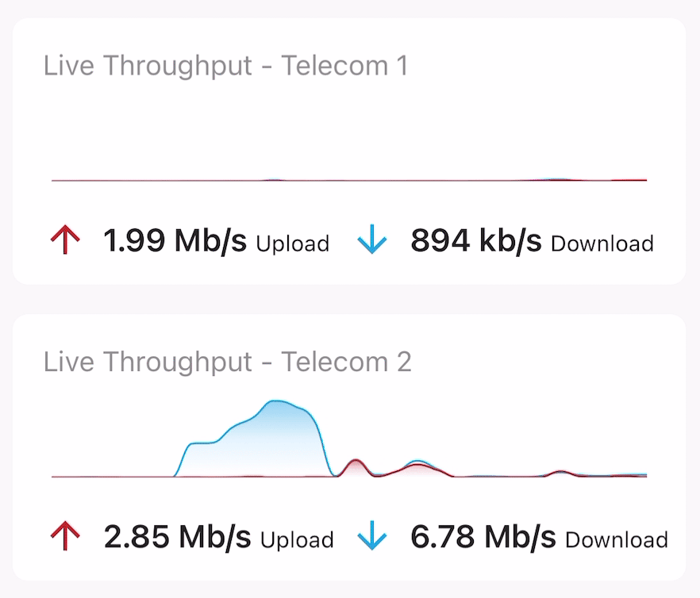This screenshot has width=700, height=598.
Task: Click the blue download arrow for Telecom 1
Action: click(372, 240)
